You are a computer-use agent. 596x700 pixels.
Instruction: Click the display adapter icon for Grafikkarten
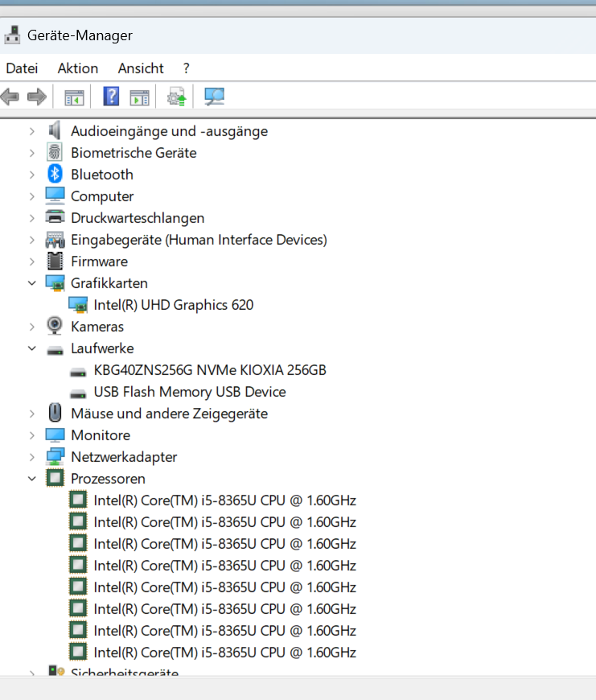(55, 283)
